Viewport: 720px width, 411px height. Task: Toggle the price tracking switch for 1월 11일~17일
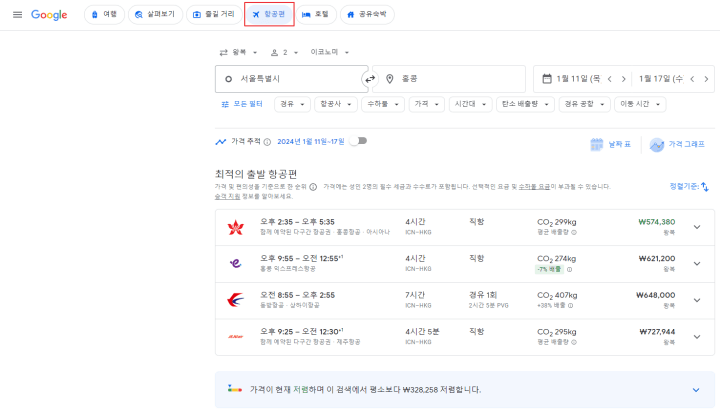(x=358, y=141)
